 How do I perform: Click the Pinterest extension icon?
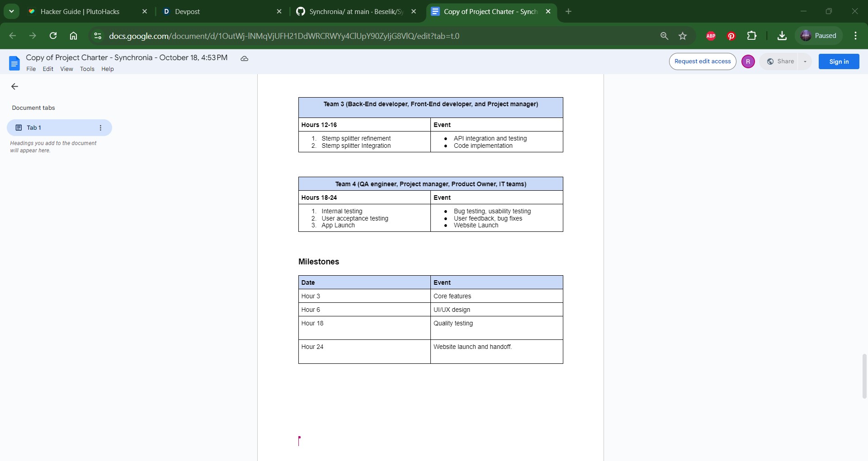(x=731, y=36)
